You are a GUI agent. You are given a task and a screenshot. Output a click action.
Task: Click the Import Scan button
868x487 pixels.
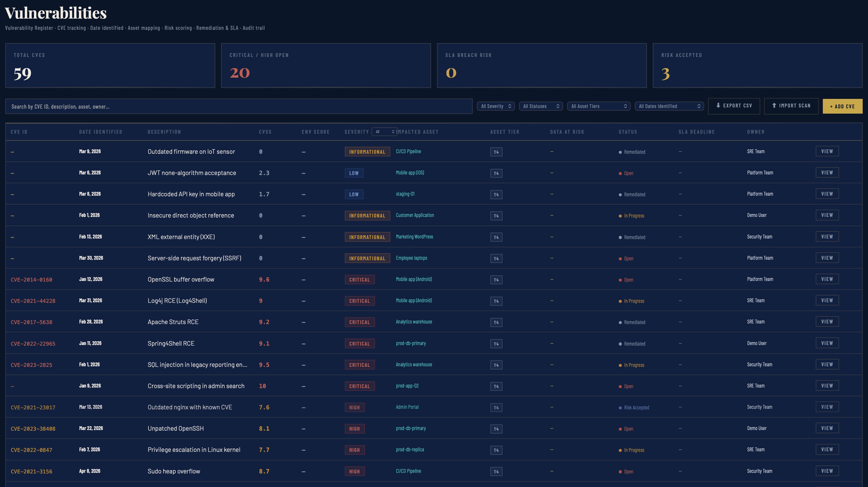(x=791, y=106)
